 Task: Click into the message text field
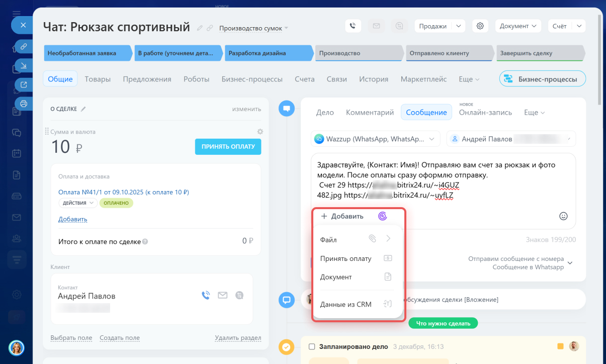tap(443, 181)
